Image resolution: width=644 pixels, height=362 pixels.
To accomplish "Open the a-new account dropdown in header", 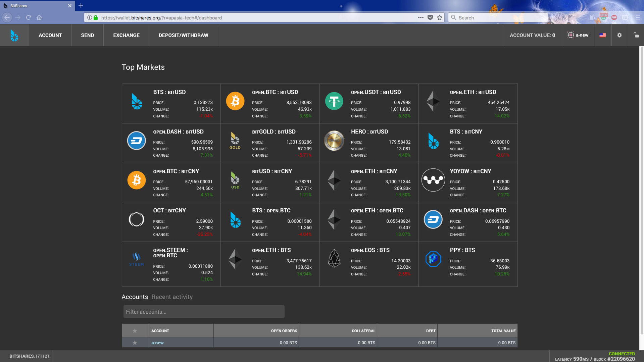I will point(578,35).
